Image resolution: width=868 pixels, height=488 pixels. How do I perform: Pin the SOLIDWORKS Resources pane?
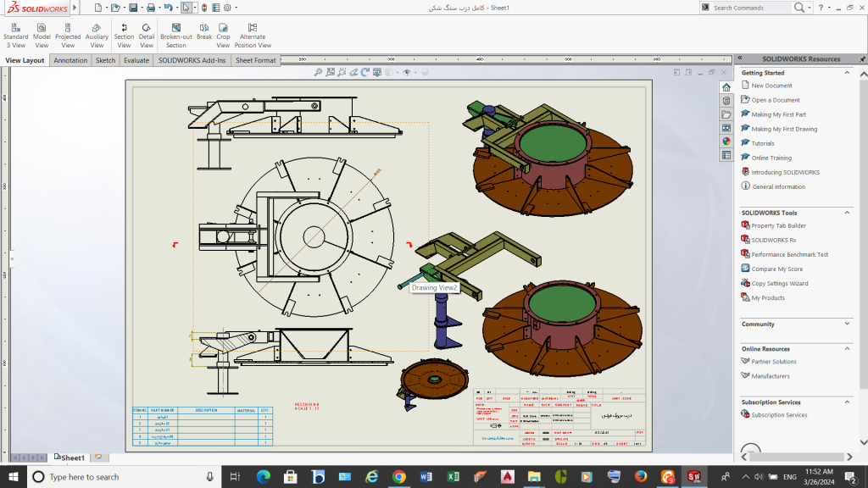pyautogui.click(x=862, y=58)
